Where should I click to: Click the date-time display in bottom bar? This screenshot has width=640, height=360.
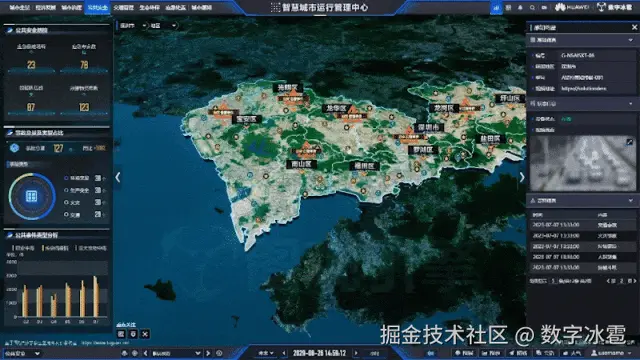[319, 353]
